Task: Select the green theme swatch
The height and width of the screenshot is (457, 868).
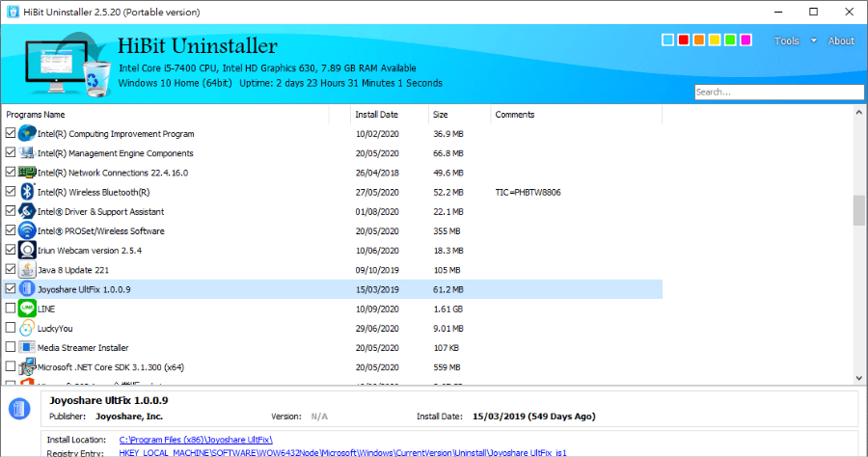Action: pyautogui.click(x=730, y=40)
